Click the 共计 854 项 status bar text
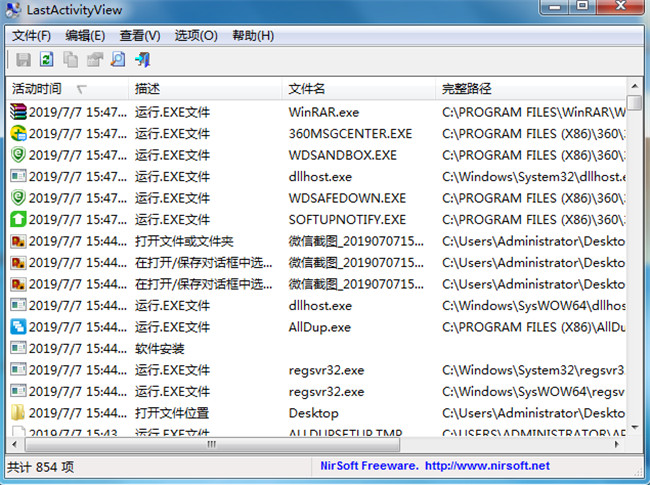The height and width of the screenshot is (485, 650). pyautogui.click(x=40, y=467)
